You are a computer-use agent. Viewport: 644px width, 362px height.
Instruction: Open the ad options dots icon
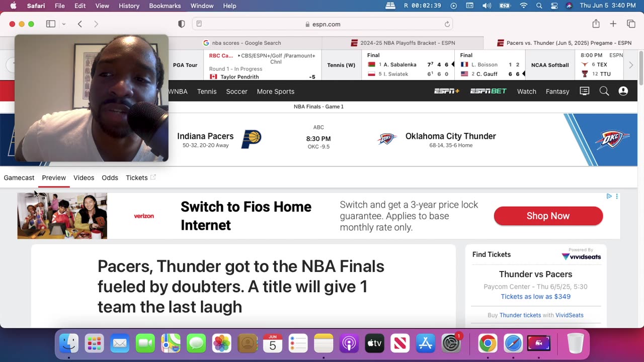tap(617, 196)
